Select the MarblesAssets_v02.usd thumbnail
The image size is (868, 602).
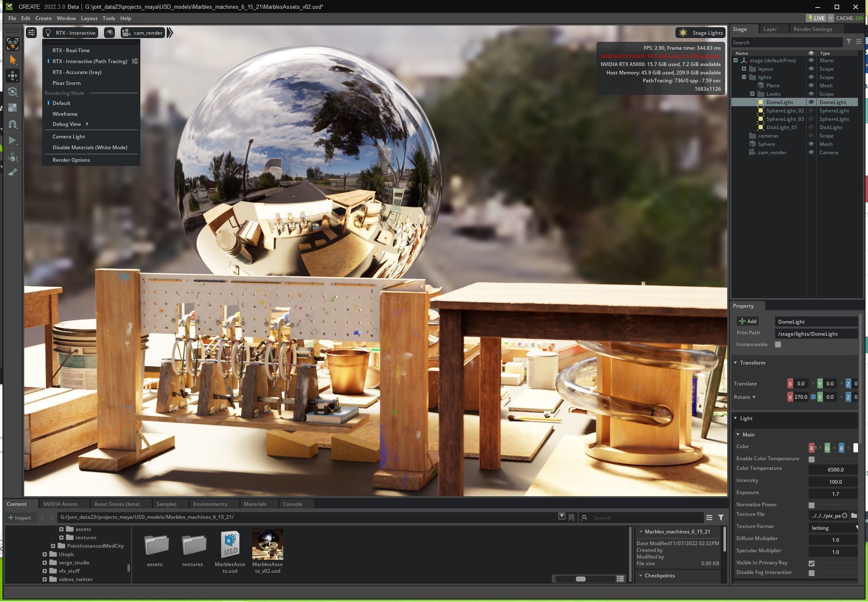(x=267, y=544)
